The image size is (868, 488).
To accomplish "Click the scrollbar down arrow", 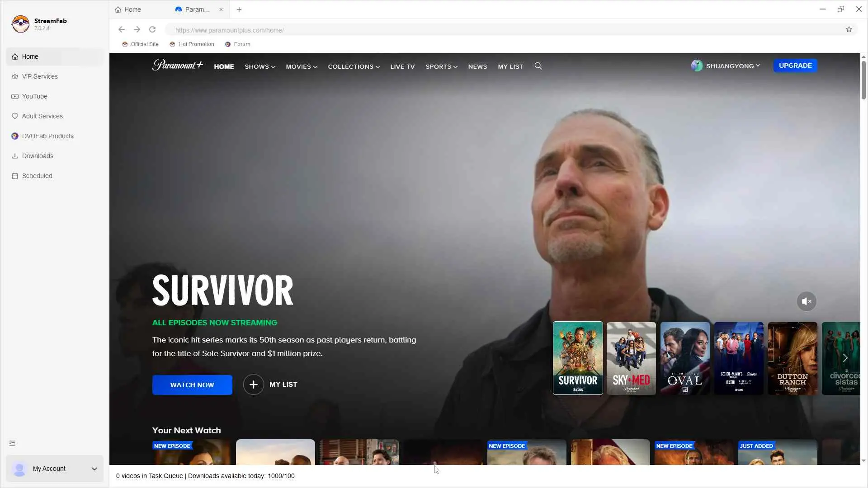I will [x=864, y=461].
